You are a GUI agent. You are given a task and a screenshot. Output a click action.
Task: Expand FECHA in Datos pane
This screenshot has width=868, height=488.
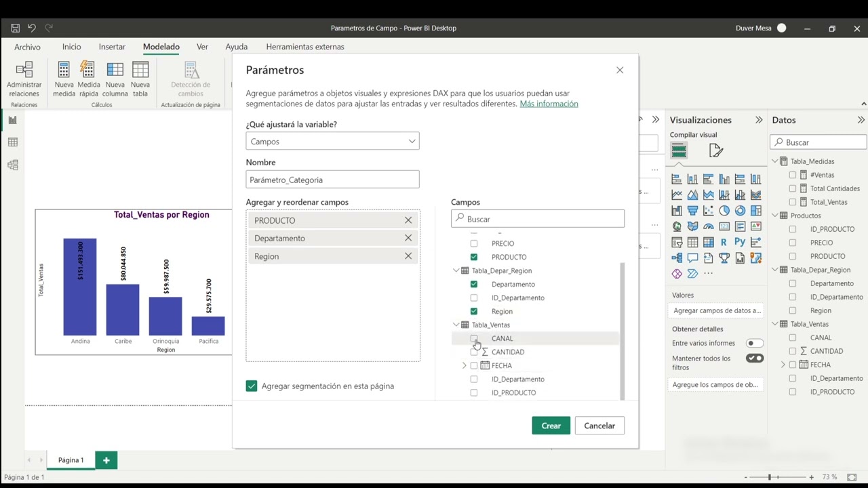(783, 365)
